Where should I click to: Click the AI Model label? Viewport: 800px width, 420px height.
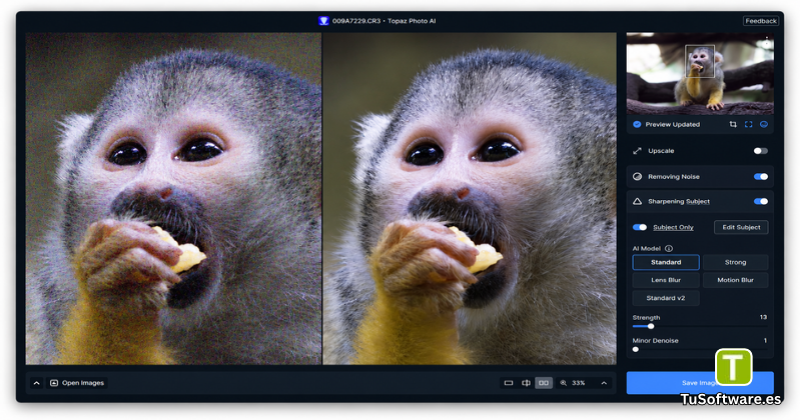[646, 249]
